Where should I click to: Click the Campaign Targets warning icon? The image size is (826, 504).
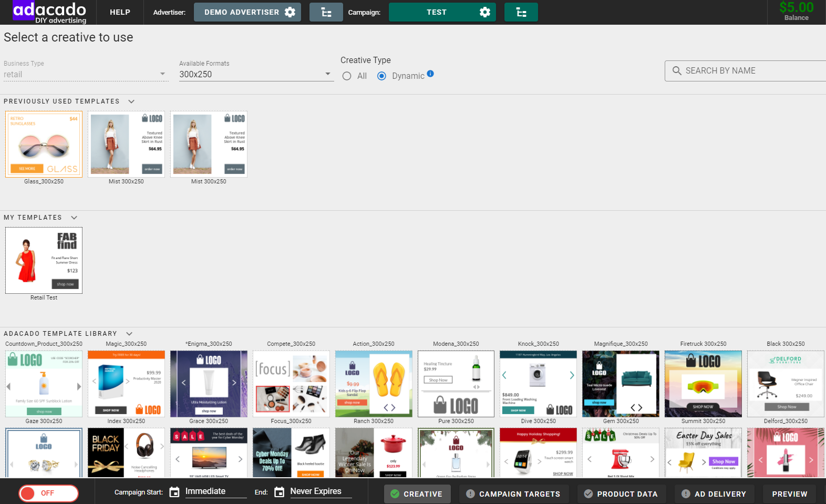click(x=470, y=494)
